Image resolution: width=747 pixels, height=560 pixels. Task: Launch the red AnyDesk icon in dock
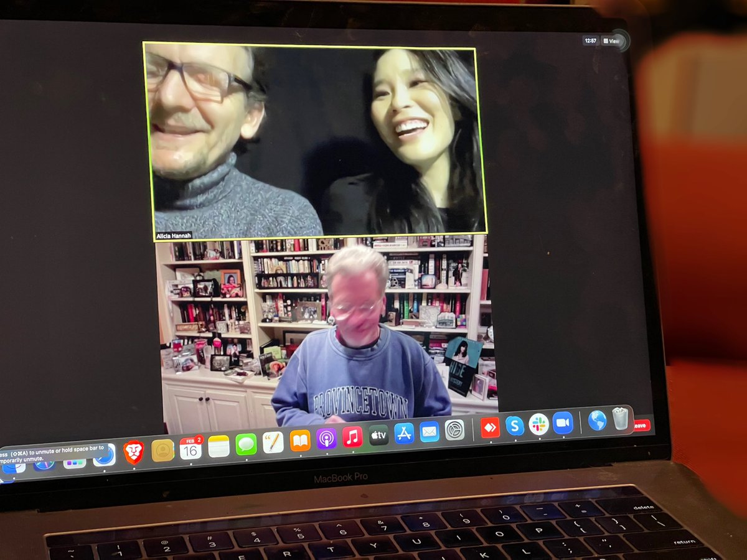point(490,427)
